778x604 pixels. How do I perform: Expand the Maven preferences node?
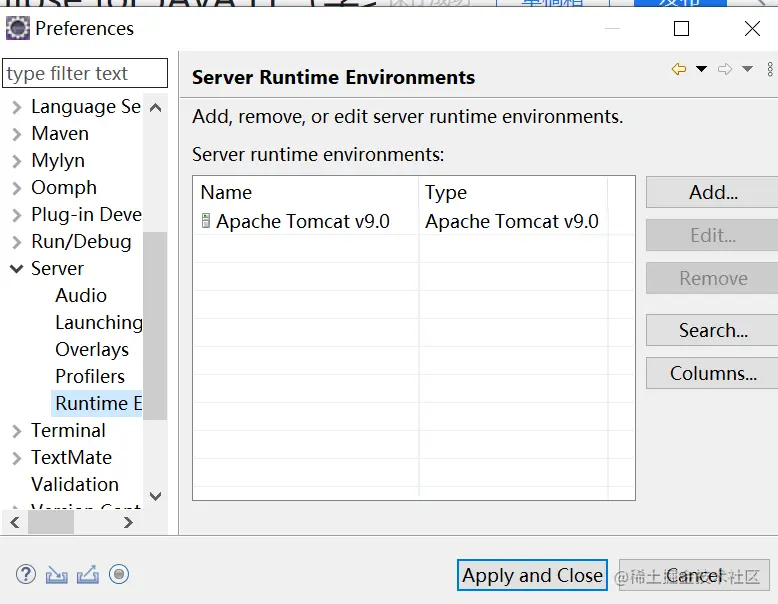click(x=17, y=134)
